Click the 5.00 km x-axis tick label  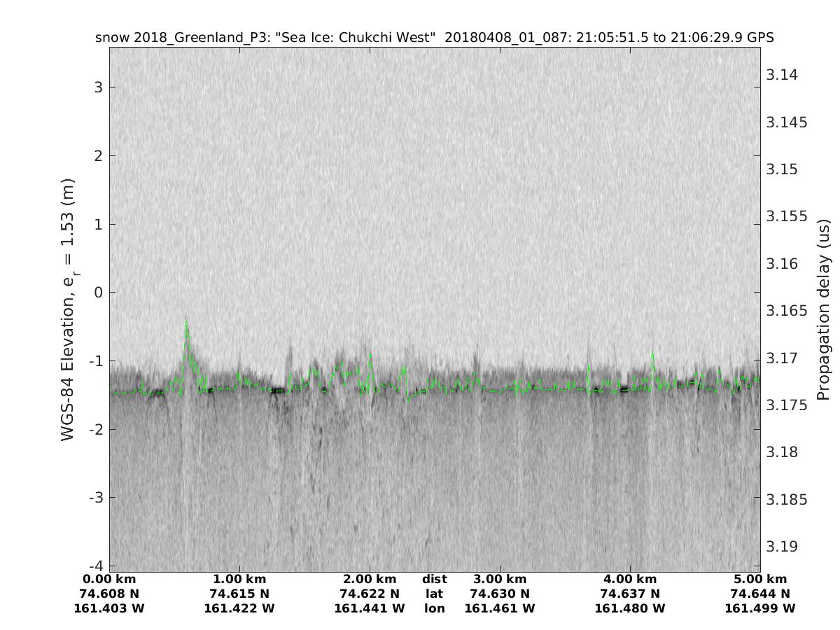click(760, 579)
